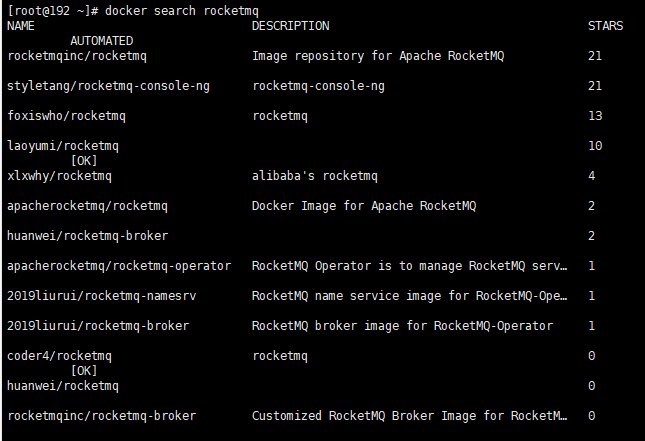
Task: Select 2019liurui/rocketmq-broker image name
Action: click(98, 326)
